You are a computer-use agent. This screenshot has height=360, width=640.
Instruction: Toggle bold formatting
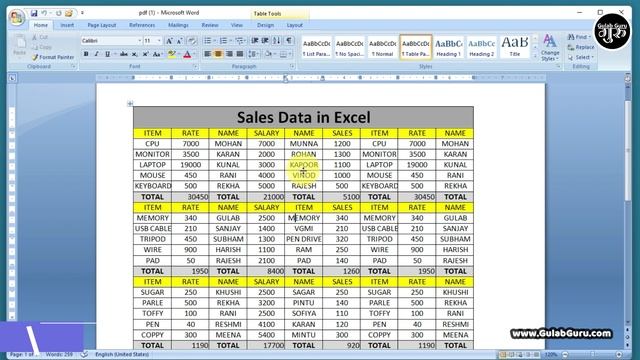(x=86, y=54)
